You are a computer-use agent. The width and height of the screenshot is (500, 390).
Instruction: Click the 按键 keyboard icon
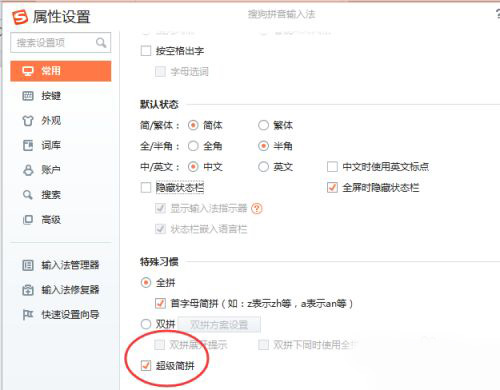[x=28, y=96]
